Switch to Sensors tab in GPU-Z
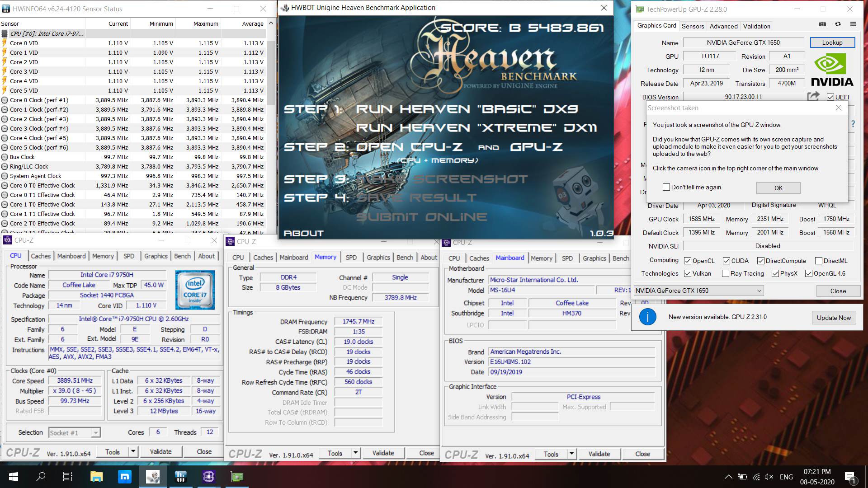The image size is (868, 488). [x=693, y=26]
